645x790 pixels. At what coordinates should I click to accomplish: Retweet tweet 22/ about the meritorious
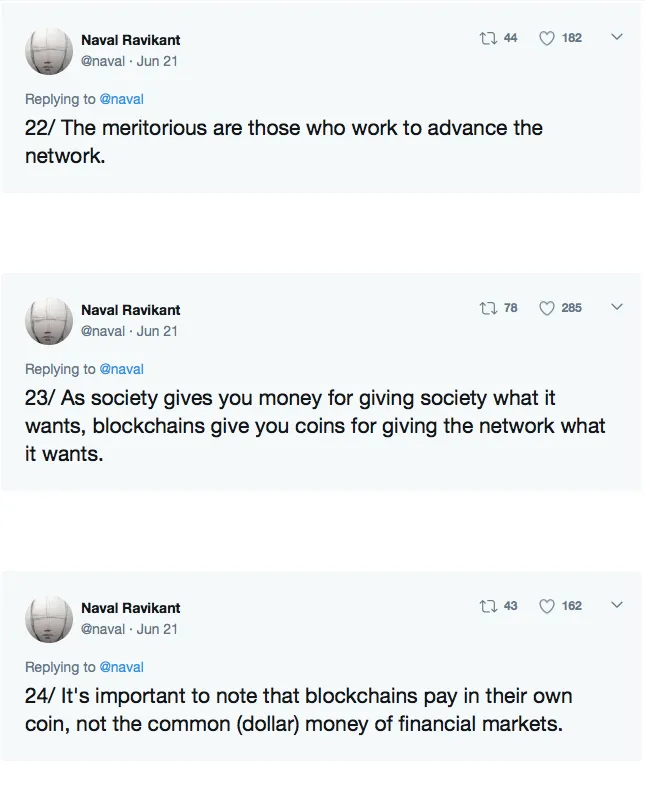[488, 38]
